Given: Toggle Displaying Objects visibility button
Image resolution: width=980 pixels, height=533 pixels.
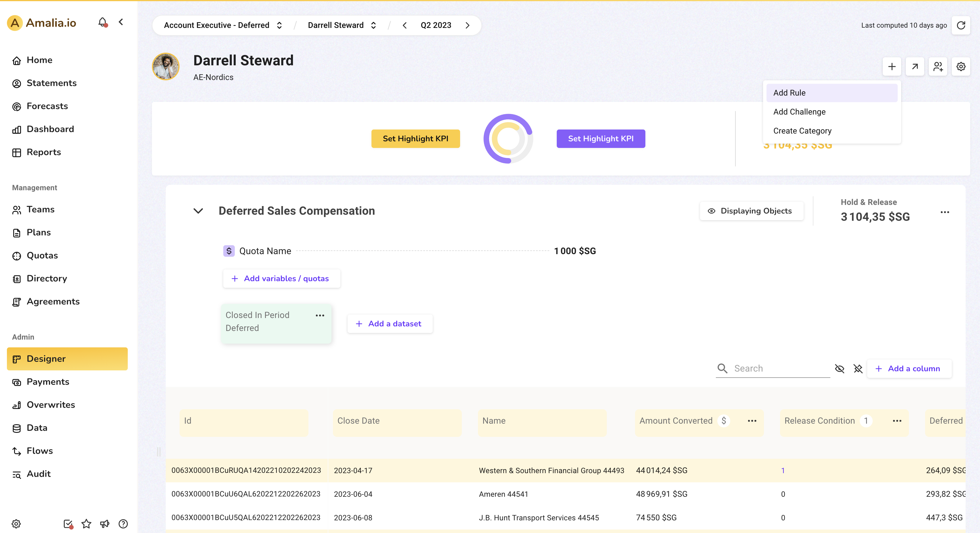Looking at the screenshot, I should coord(751,211).
